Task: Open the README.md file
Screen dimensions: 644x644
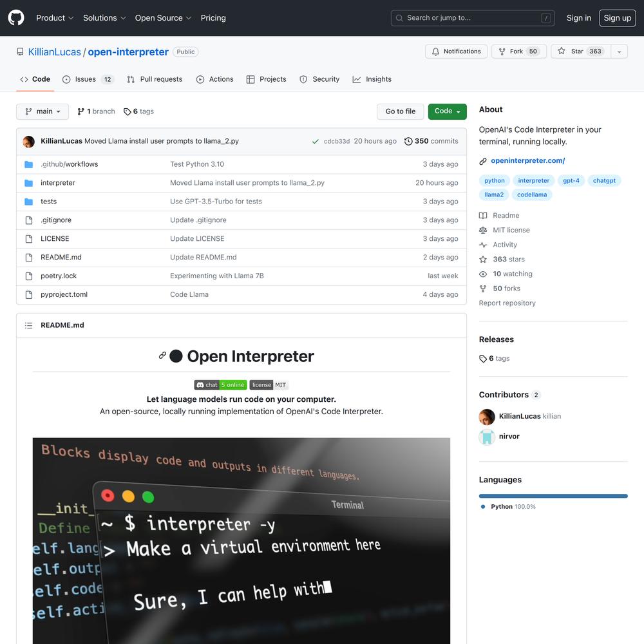Action: coord(61,258)
